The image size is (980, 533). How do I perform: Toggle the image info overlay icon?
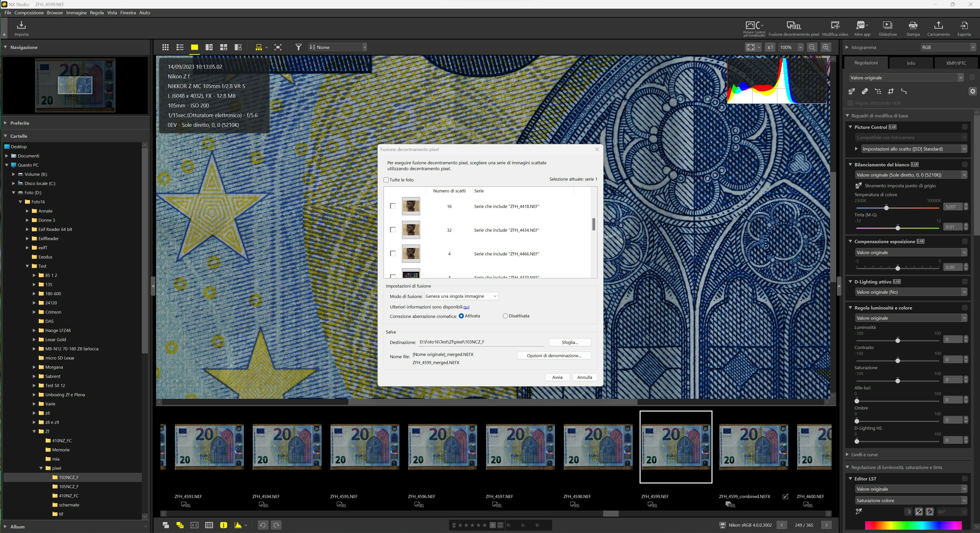click(223, 525)
